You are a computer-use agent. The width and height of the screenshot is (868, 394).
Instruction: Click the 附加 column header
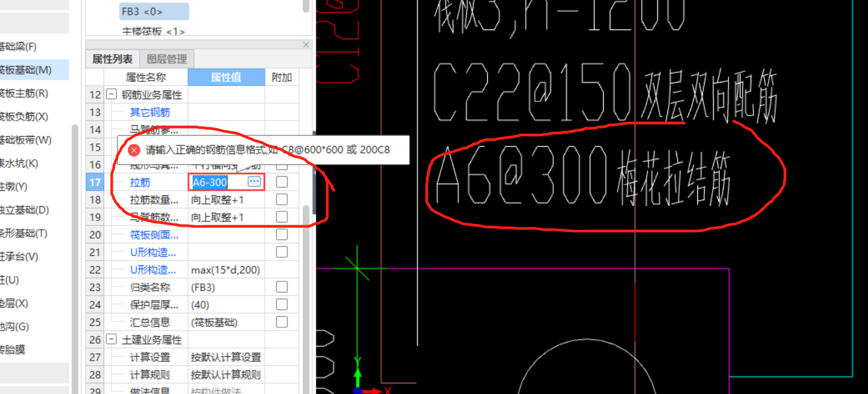[282, 77]
